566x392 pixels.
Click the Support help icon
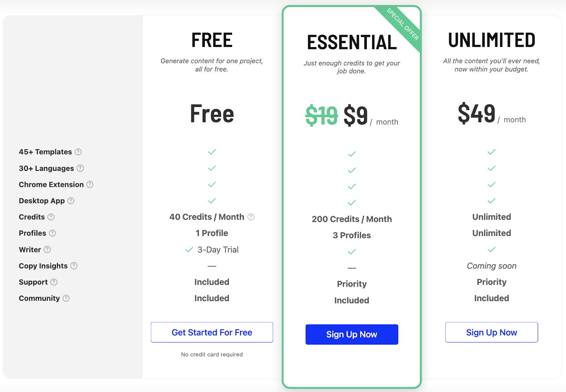click(x=54, y=282)
